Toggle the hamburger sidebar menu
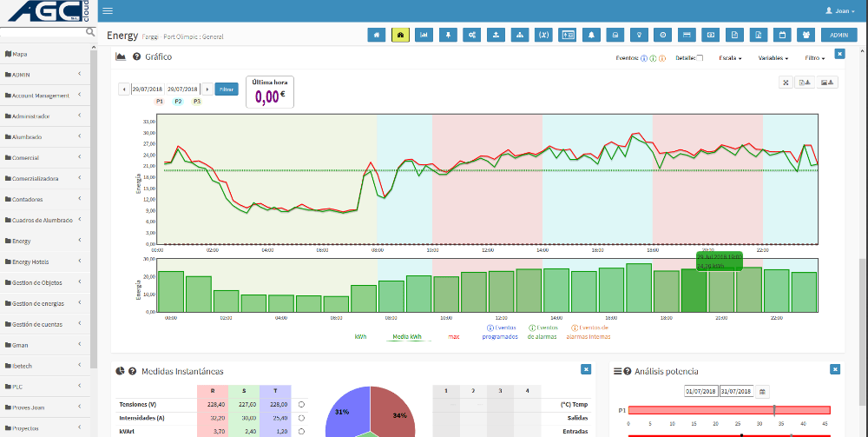The width and height of the screenshot is (868, 437). pyautogui.click(x=108, y=10)
